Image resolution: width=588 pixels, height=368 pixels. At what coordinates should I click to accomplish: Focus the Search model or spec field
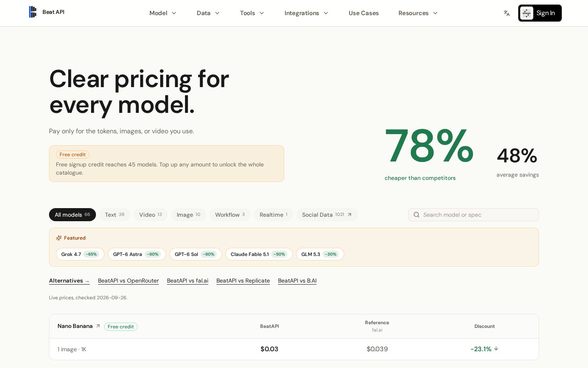click(474, 215)
